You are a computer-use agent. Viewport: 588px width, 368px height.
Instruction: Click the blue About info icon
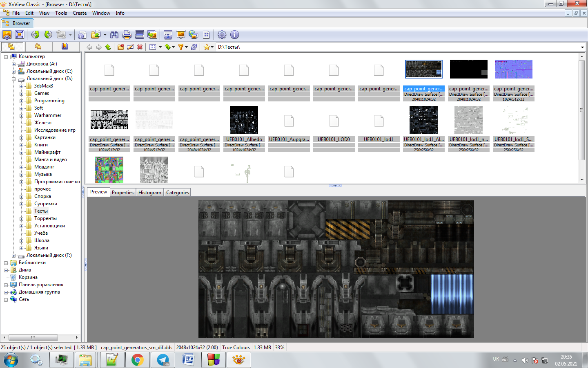tap(234, 35)
